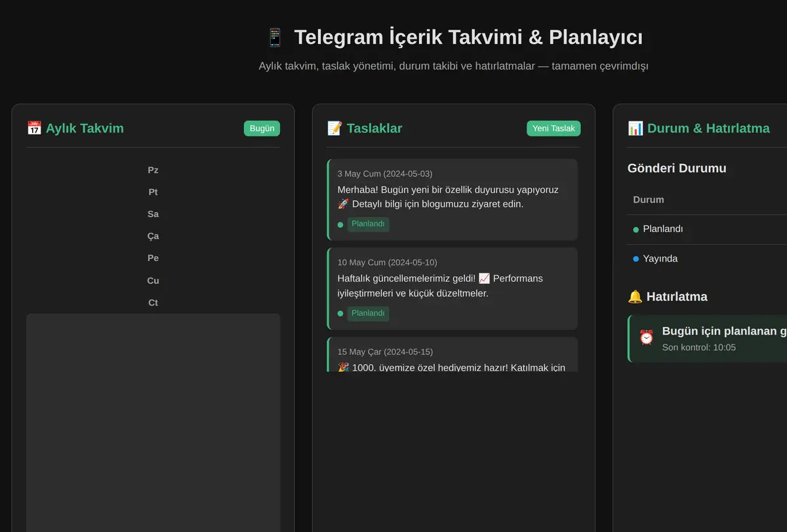Create a draft with Yeni Taslak button
787x532 pixels.
pyautogui.click(x=554, y=128)
